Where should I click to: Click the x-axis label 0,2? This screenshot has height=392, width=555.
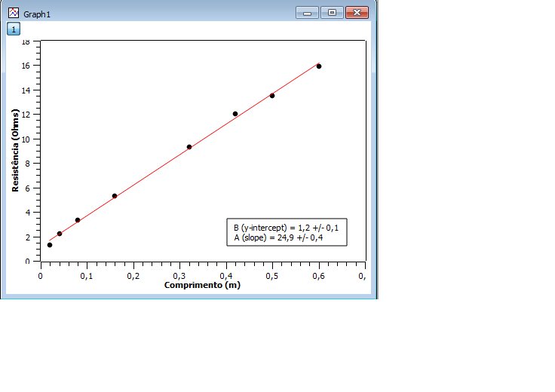pos(133,276)
